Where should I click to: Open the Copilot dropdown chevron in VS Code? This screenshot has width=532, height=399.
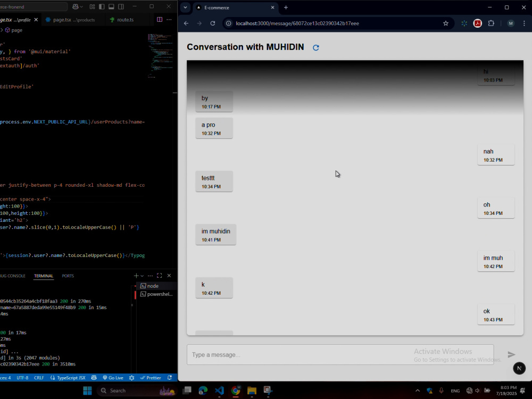point(81,7)
